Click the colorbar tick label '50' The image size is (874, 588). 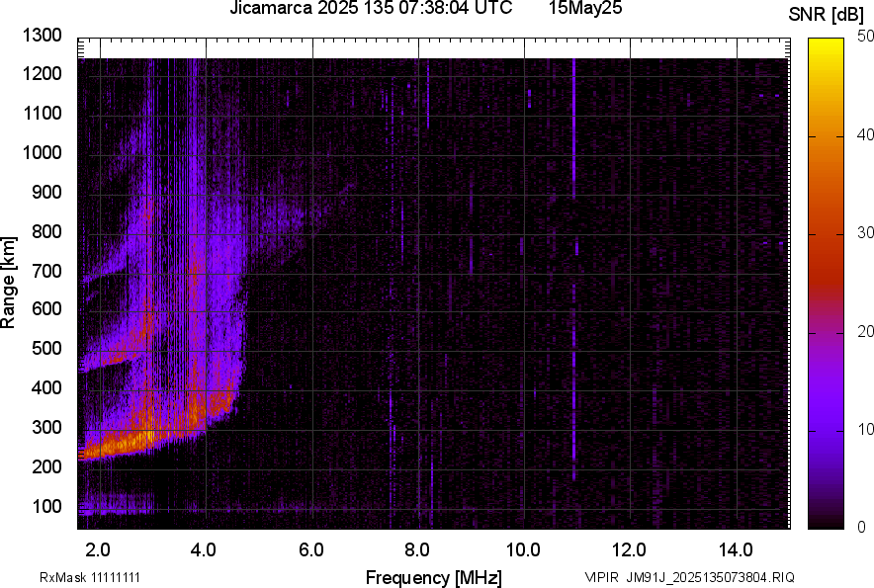pos(866,37)
